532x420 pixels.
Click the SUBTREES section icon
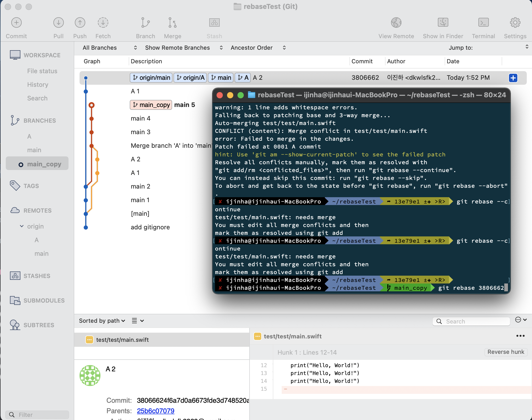click(15, 325)
